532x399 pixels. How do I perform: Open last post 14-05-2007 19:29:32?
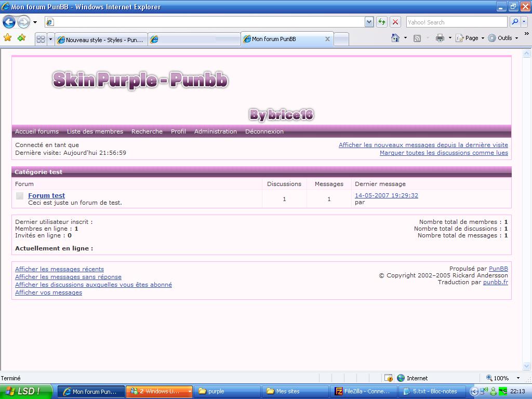point(387,195)
